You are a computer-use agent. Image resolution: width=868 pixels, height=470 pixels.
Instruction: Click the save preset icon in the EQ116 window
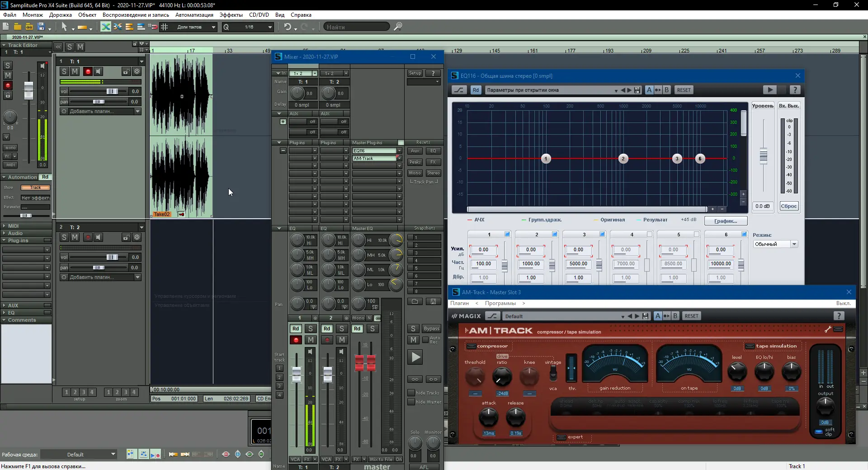[x=637, y=90]
